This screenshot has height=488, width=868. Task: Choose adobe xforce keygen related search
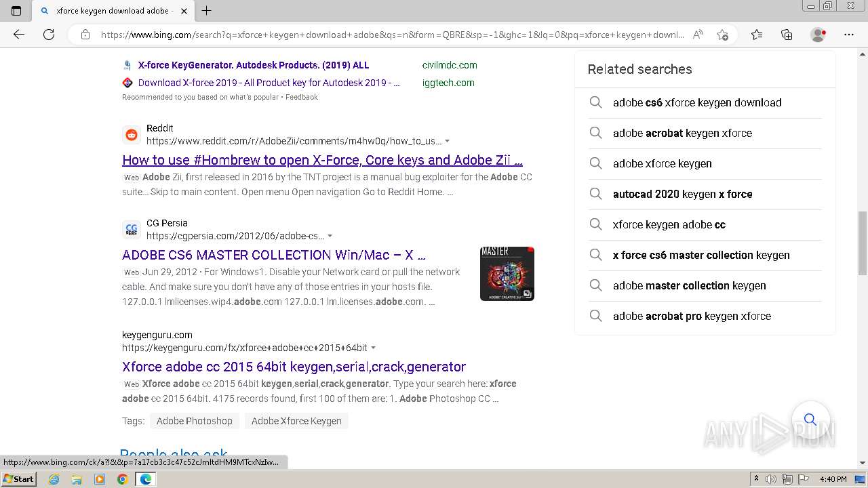705,163
